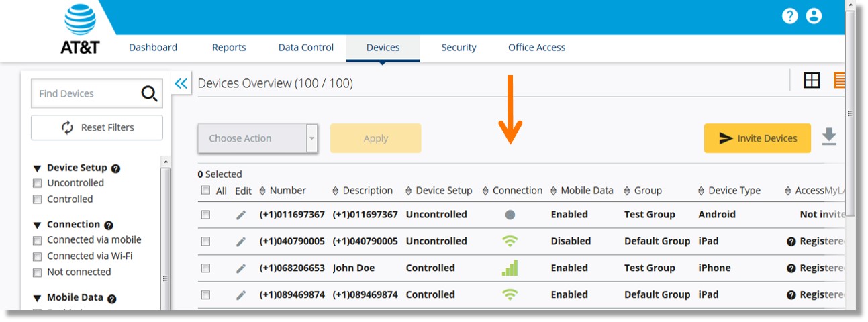This screenshot has height=322, width=868.
Task: Click the Apply button
Action: (x=376, y=138)
